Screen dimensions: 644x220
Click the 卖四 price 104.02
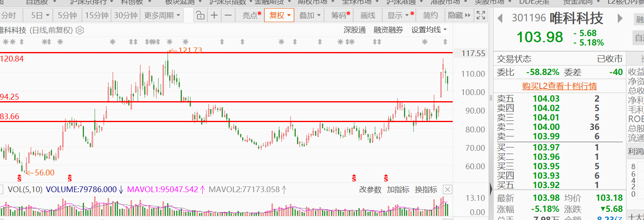click(x=546, y=108)
